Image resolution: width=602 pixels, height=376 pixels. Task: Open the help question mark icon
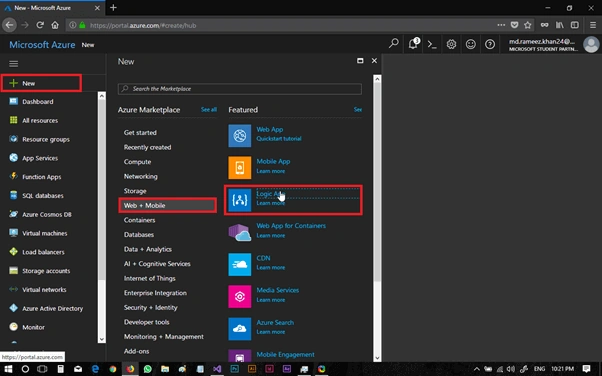[490, 45]
